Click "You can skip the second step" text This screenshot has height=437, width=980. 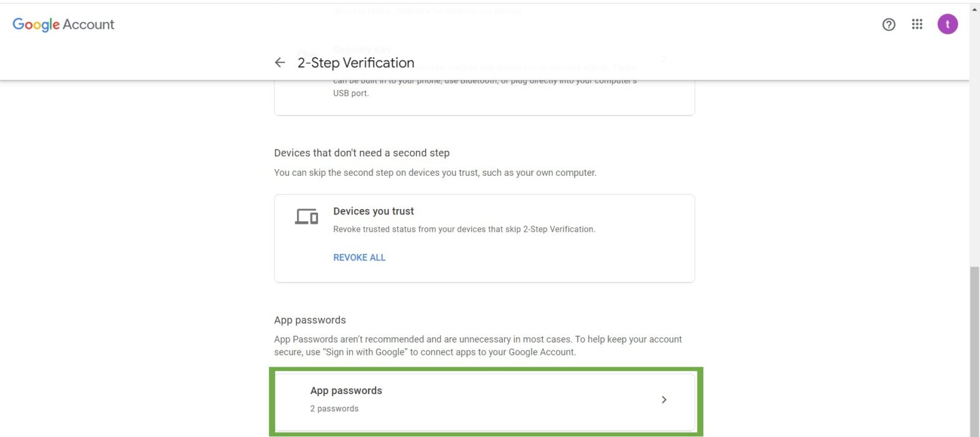point(435,173)
